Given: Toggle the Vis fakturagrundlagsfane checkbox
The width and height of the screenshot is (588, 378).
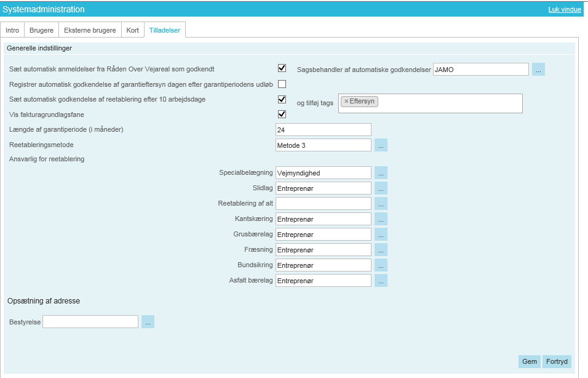Looking at the screenshot, I should pos(282,114).
